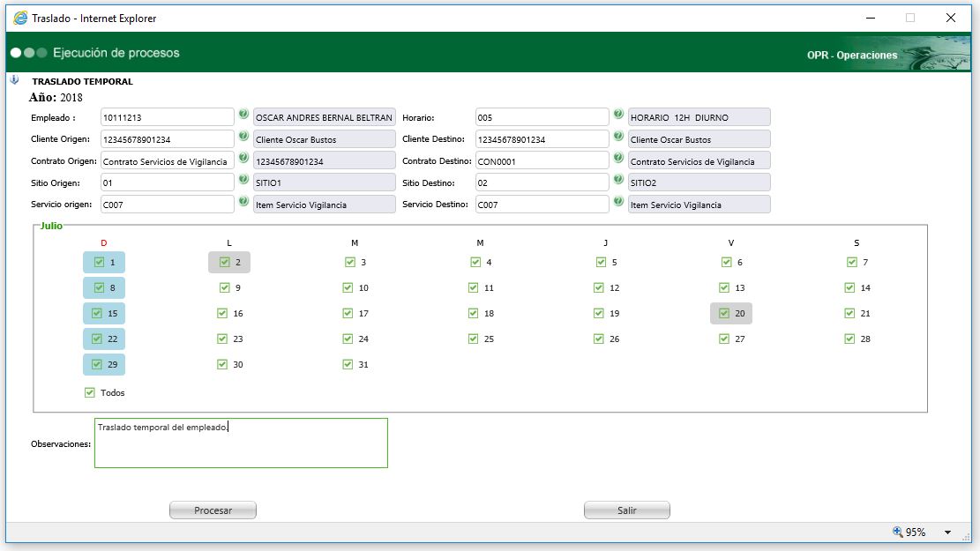Open the Sitio Origen help icon
Viewport: 980px width, 551px height.
(x=243, y=180)
